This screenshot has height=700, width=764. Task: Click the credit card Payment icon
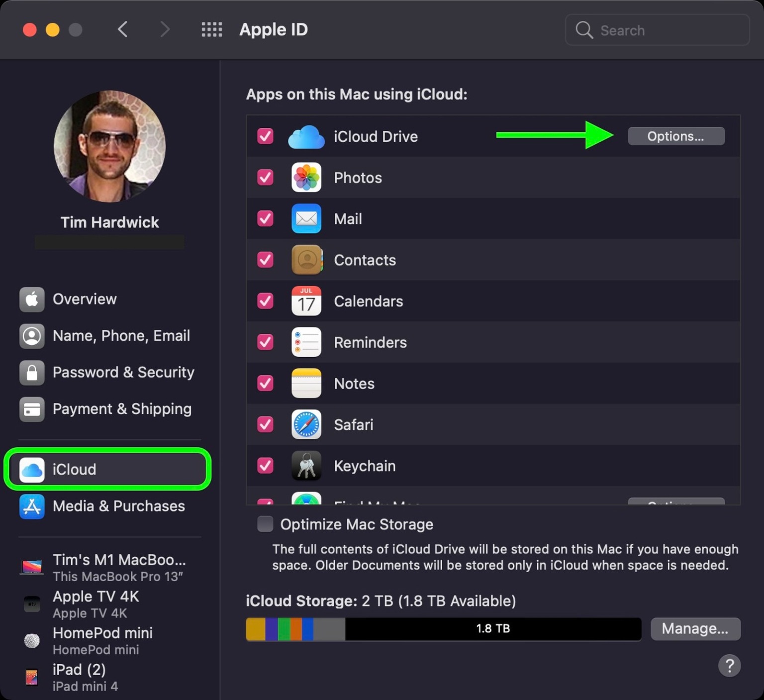click(x=32, y=409)
